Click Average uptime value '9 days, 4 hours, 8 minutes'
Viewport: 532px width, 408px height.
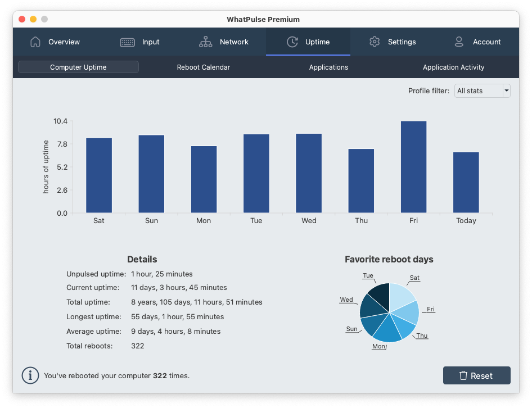[x=176, y=331]
